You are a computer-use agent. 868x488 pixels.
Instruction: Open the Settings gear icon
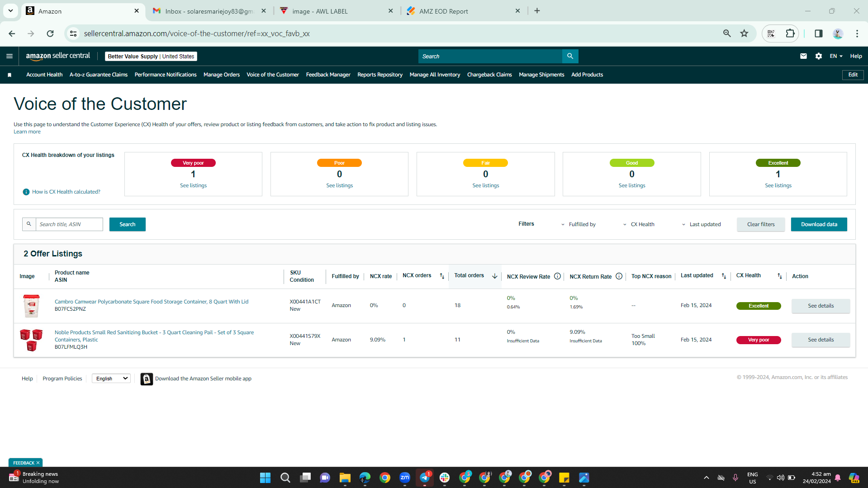819,56
